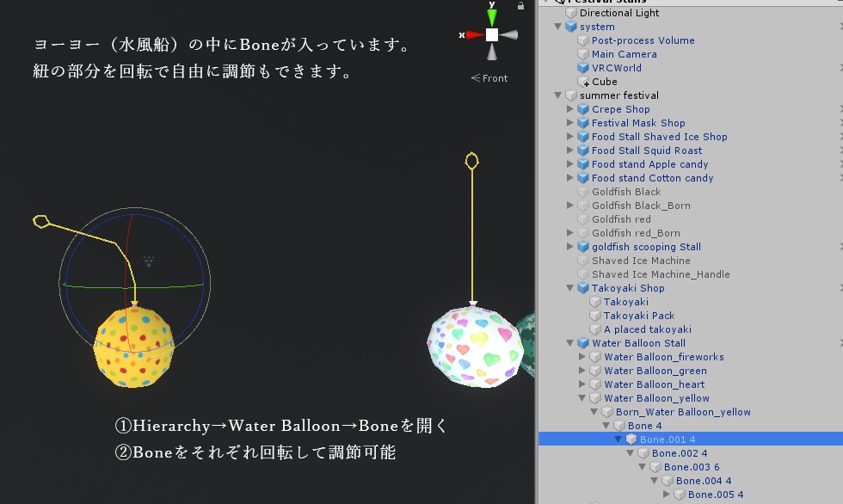Expand Goldfish red_Born in Hierarchy
Screen dimensions: 843x504
(569, 233)
